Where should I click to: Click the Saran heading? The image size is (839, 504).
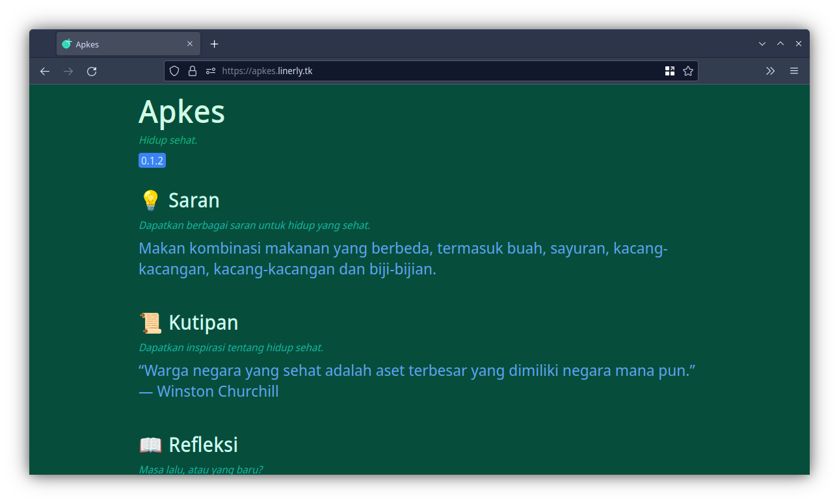click(x=194, y=200)
